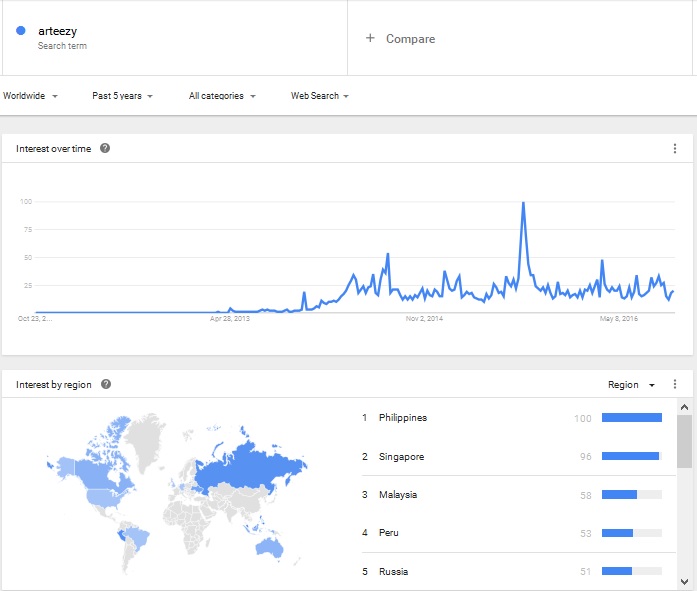
Task: Click the plus icon next to Compare
Action: coord(370,38)
